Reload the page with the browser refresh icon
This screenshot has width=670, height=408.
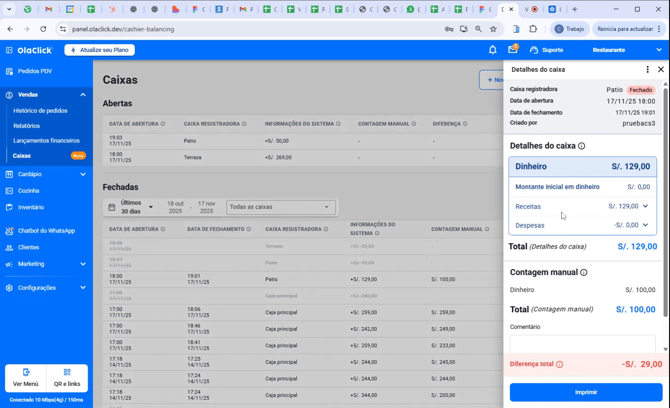point(43,29)
